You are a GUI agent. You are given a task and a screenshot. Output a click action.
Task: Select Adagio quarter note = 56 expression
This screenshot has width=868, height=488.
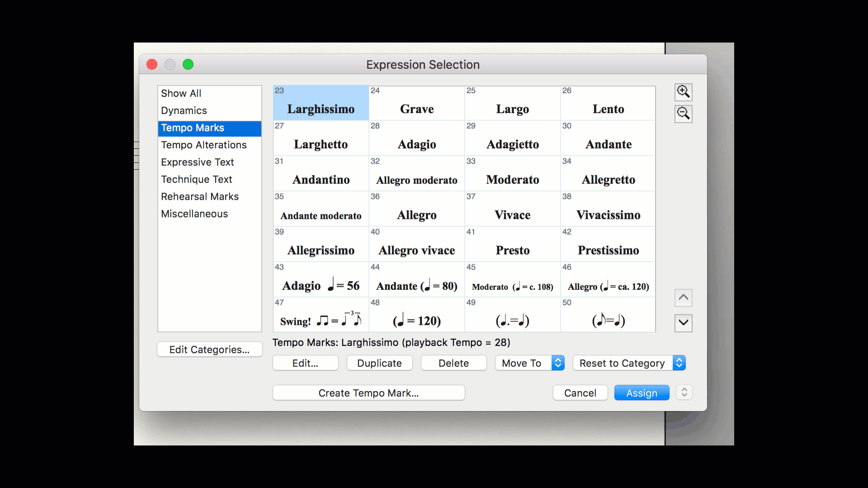tap(321, 280)
